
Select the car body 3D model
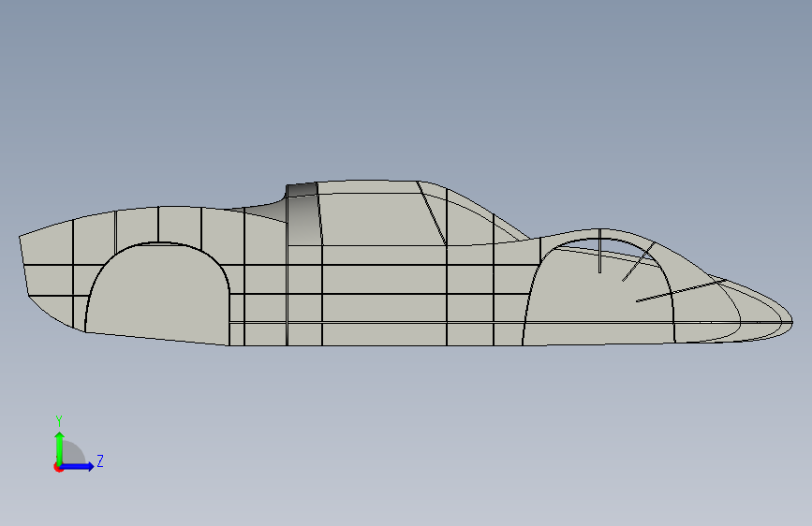click(406, 263)
